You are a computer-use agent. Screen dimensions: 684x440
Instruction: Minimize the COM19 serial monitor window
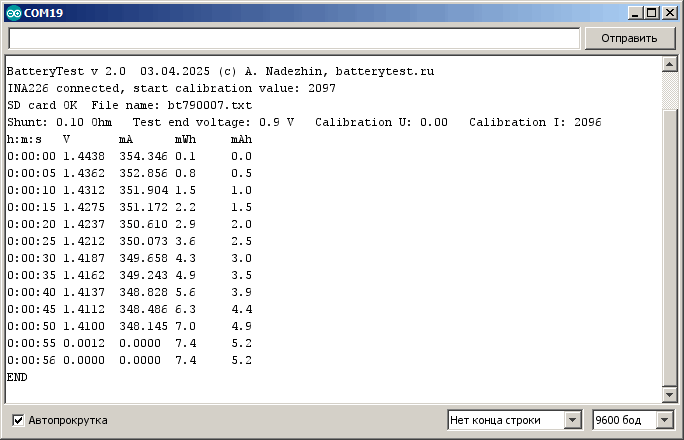[x=635, y=13]
